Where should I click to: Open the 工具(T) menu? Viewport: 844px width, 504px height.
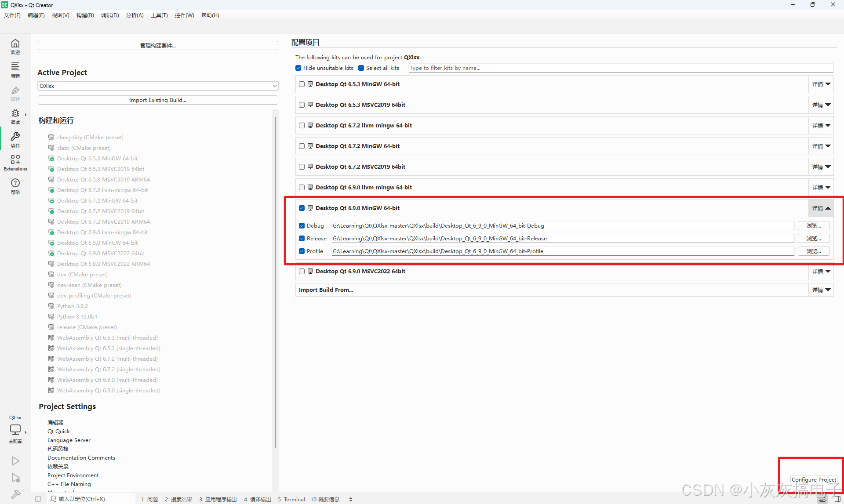pos(159,15)
